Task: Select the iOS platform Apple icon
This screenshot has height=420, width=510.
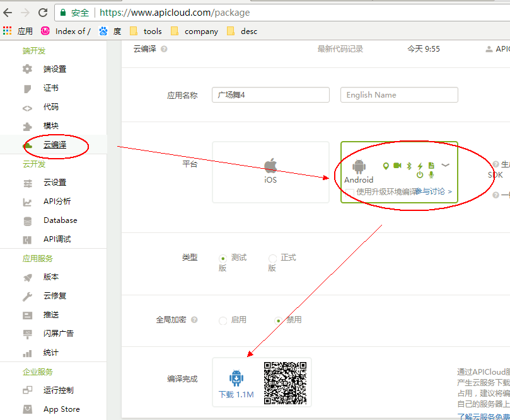Action: (270, 166)
